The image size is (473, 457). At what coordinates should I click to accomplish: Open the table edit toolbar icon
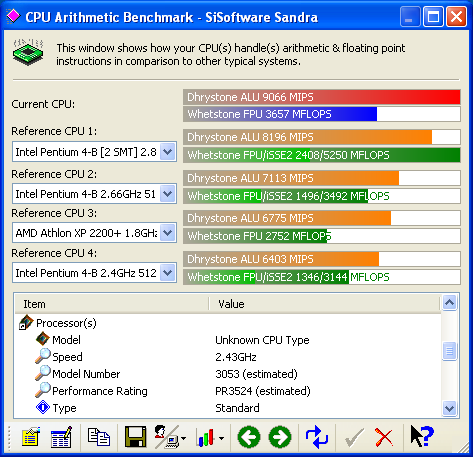coord(61,436)
